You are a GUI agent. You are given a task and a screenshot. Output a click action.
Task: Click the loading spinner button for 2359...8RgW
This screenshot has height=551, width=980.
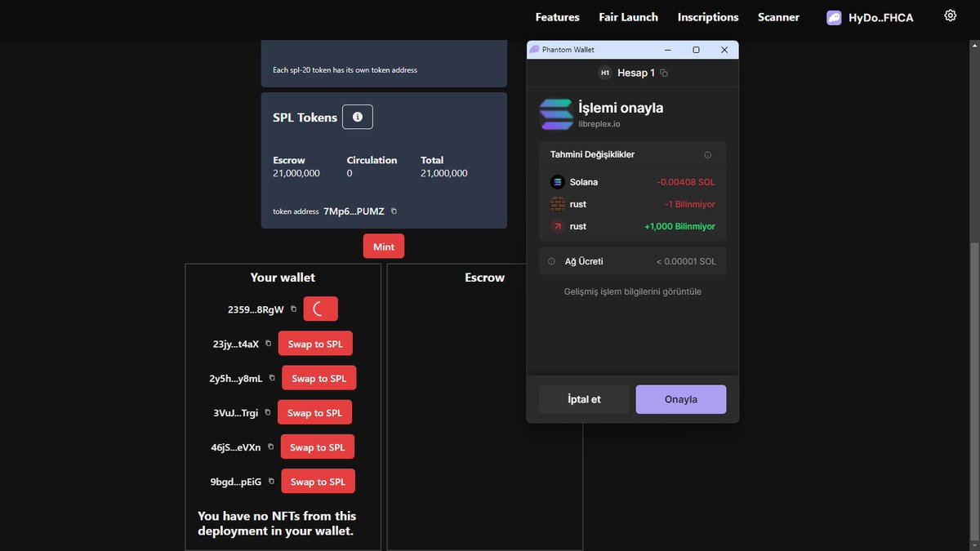(320, 309)
